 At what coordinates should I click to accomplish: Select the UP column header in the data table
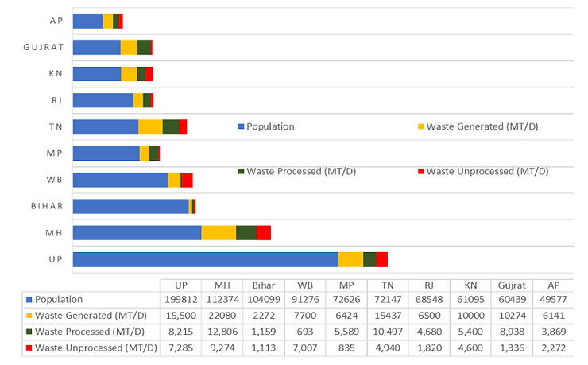pyautogui.click(x=180, y=285)
